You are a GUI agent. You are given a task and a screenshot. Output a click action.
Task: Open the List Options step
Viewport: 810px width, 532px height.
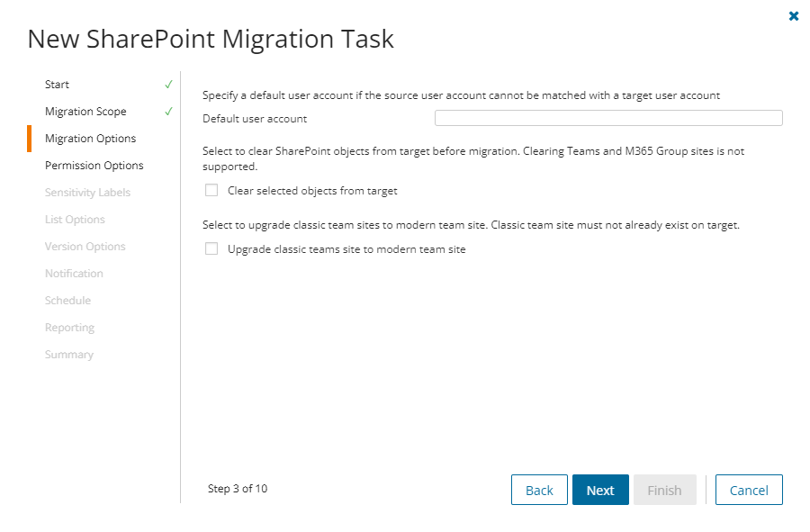[x=75, y=220]
